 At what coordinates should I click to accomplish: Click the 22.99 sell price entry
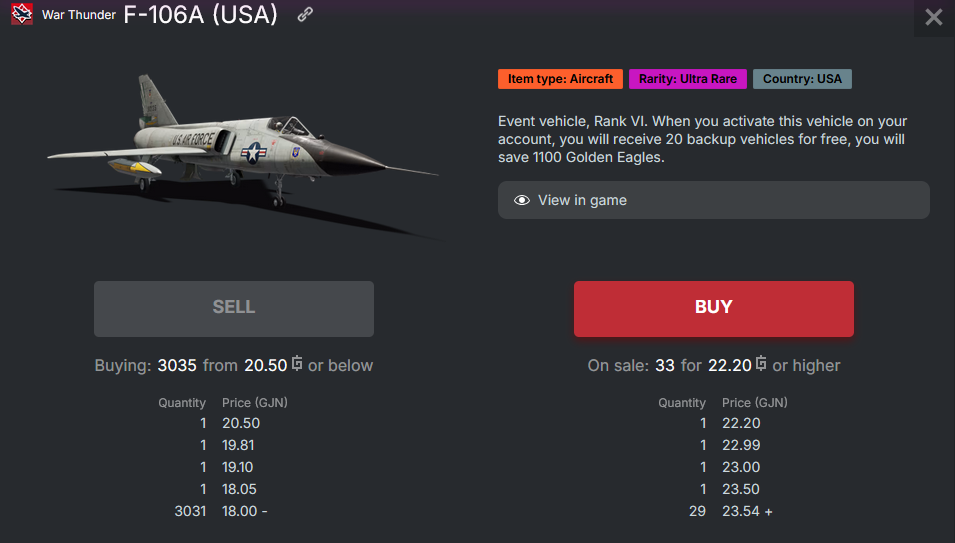click(x=741, y=445)
